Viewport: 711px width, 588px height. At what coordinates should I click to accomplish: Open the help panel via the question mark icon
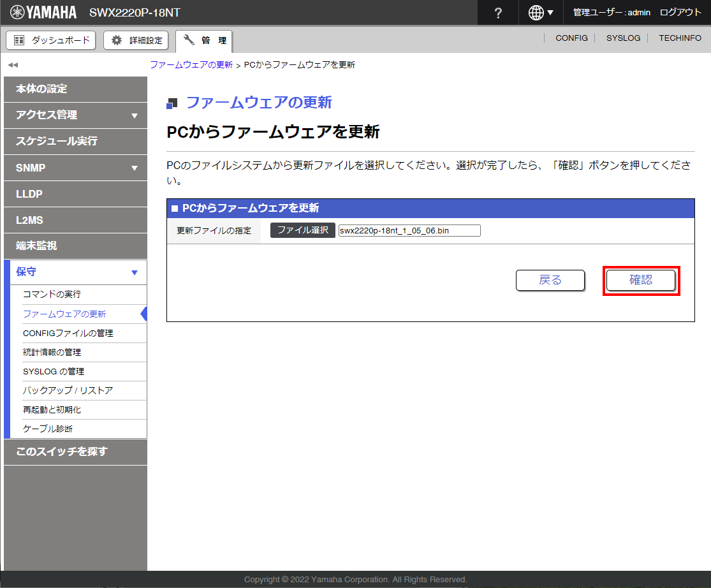click(x=497, y=12)
